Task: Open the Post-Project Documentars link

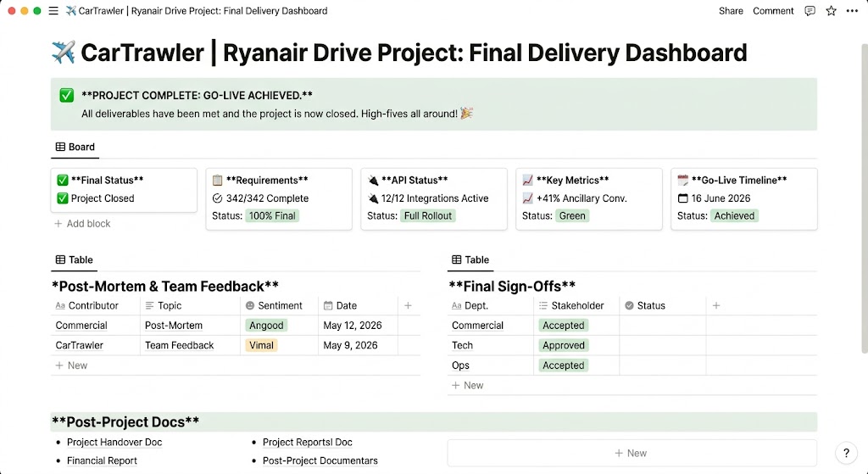Action: pos(320,460)
